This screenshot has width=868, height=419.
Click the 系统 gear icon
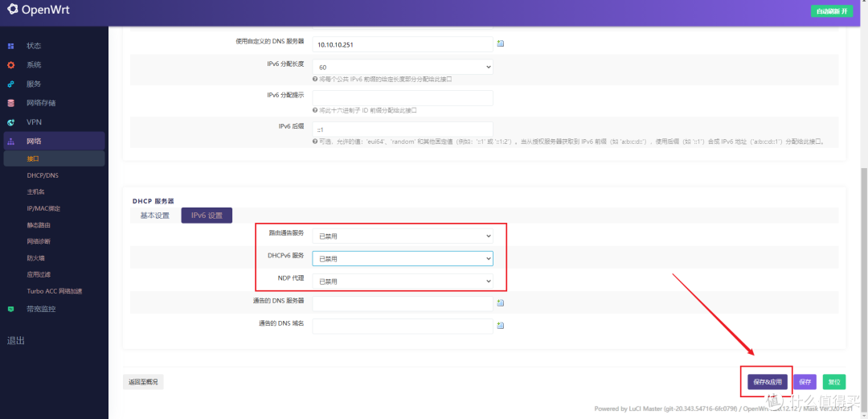coord(11,65)
